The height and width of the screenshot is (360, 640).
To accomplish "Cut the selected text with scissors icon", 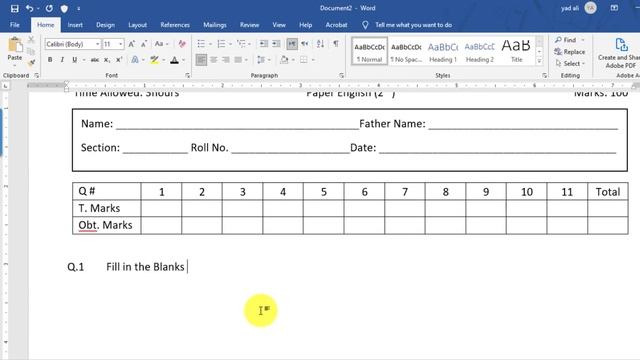I will coord(31,40).
